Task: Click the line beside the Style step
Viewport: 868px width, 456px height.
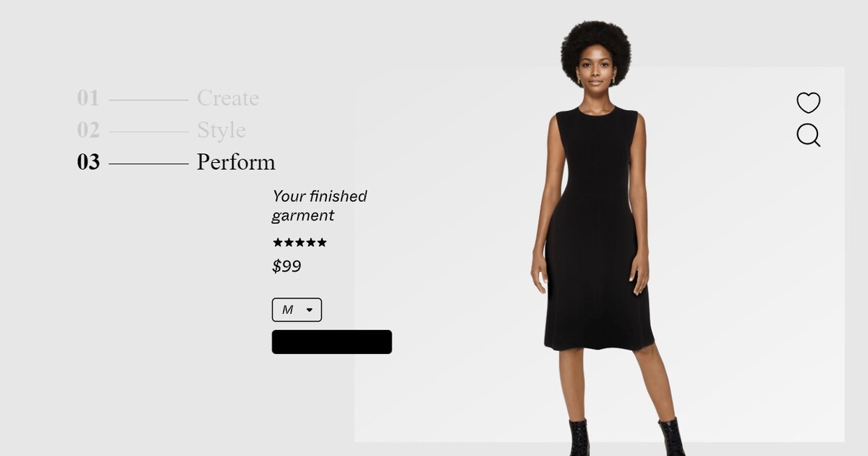Action: click(148, 132)
